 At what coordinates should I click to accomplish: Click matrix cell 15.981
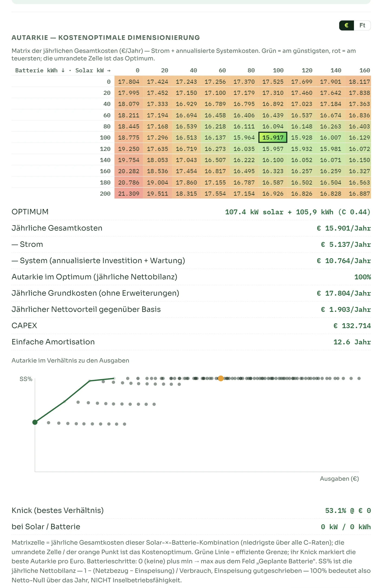coord(330,149)
